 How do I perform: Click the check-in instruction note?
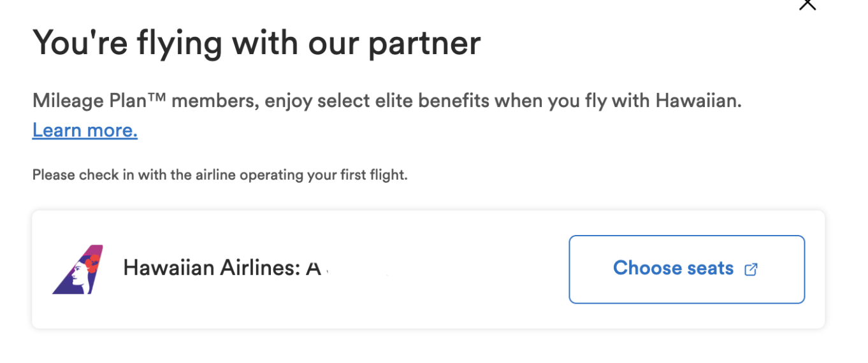(220, 174)
